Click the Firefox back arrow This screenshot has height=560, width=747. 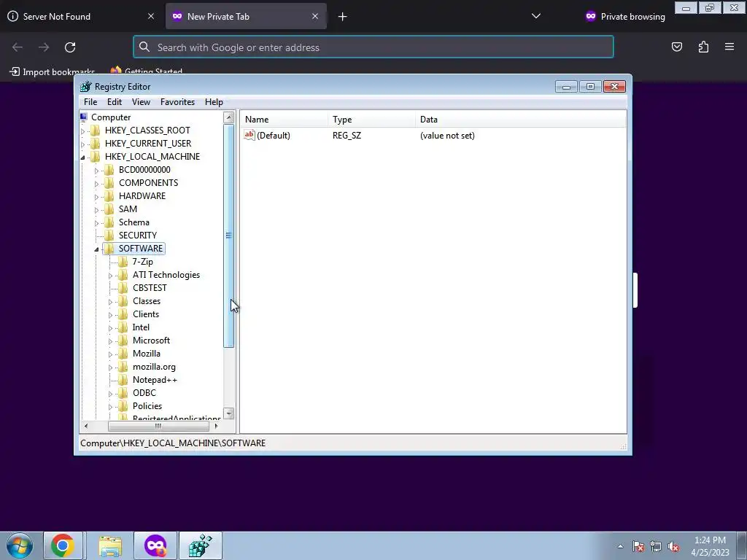[18, 47]
